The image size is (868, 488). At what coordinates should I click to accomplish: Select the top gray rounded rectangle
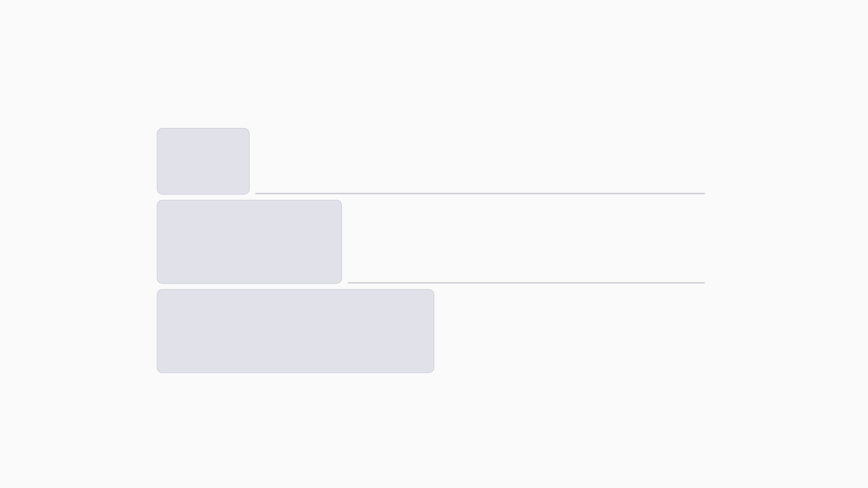tap(203, 161)
